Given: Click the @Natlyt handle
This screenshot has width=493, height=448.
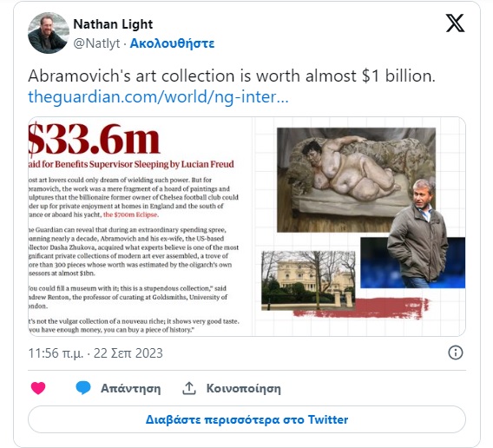Looking at the screenshot, I should (96, 43).
